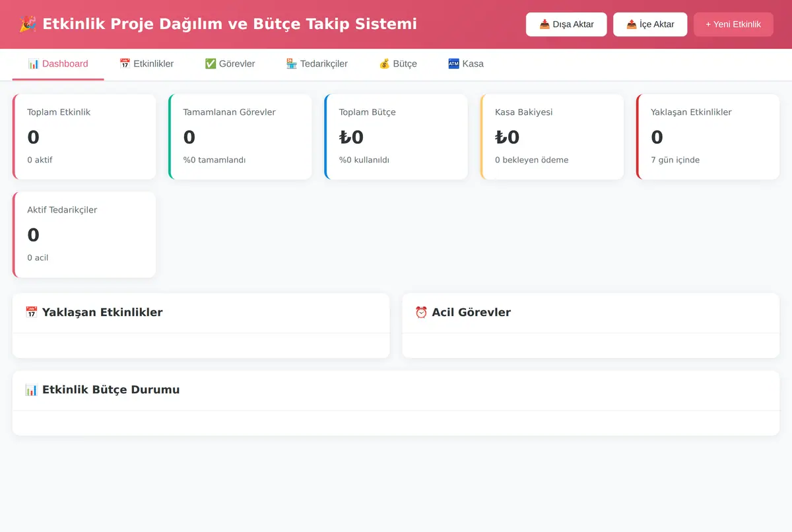Go to the Tedarikçiler tab

tap(317, 64)
